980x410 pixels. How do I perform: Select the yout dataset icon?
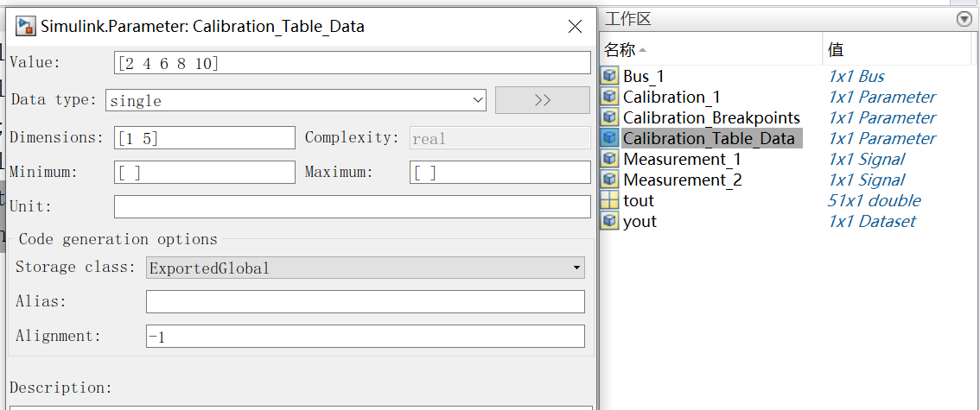(x=609, y=221)
